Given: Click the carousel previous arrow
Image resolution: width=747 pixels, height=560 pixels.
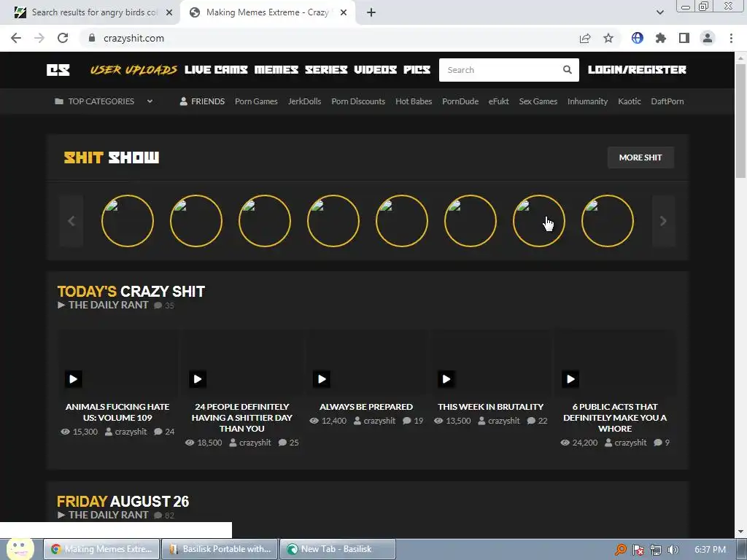Looking at the screenshot, I should [x=71, y=221].
